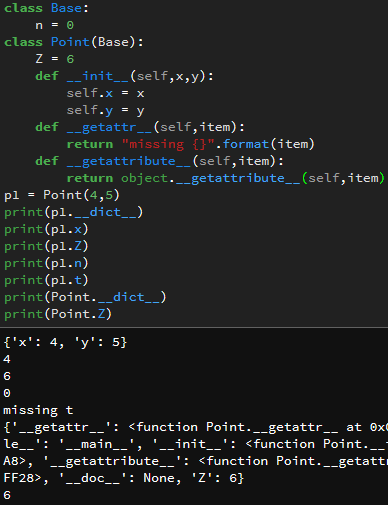The image size is (388, 505).
Task: Click the __getattr__ method name
Action: point(109,127)
